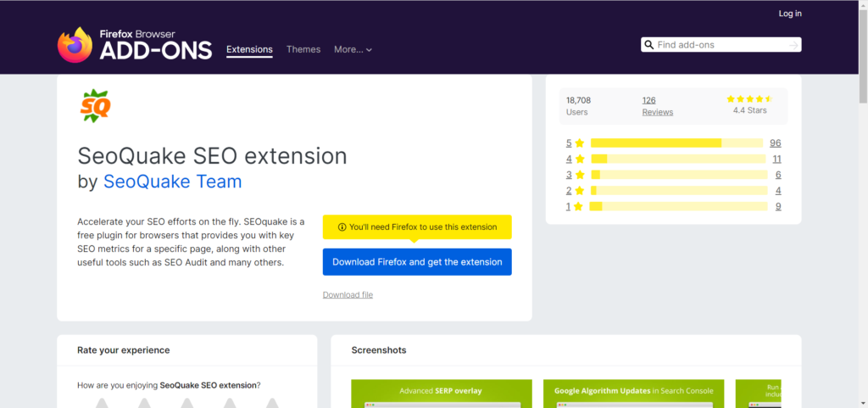The image size is (868, 408).
Task: Click the info icon in the yellow notice
Action: (342, 227)
